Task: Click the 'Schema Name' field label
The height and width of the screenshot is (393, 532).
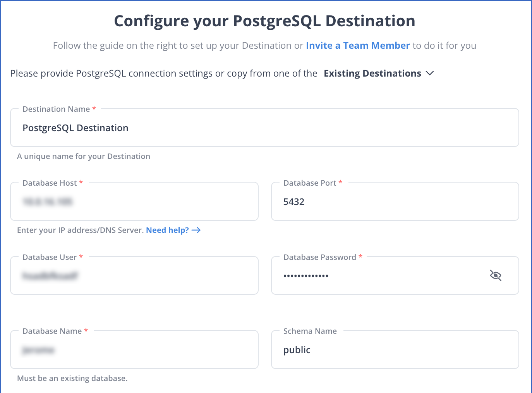Action: pyautogui.click(x=310, y=331)
